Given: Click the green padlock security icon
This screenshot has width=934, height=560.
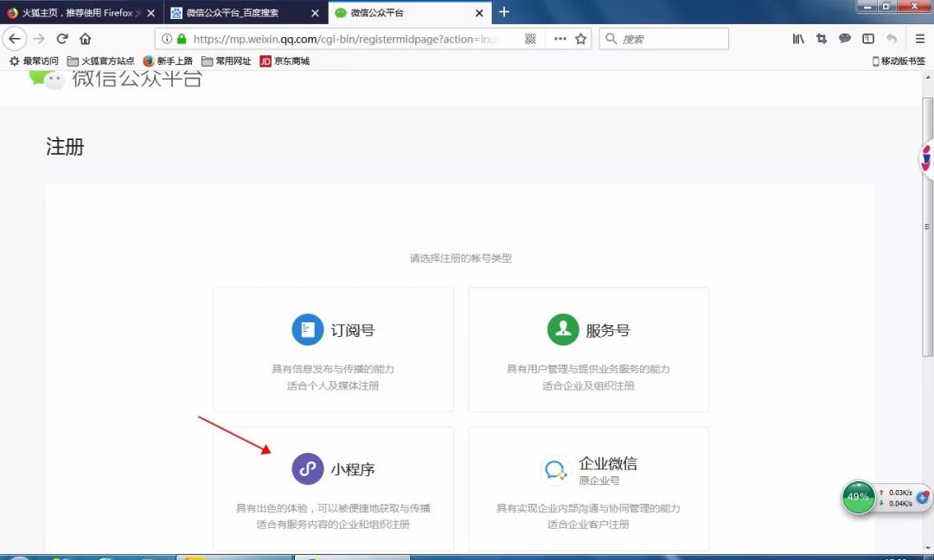Looking at the screenshot, I should 182,39.
